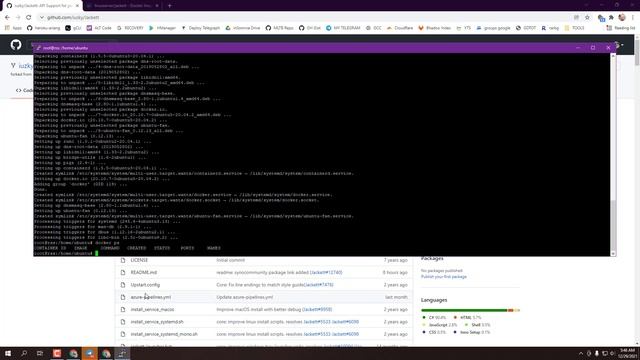Open the MLTB Repo bookmark

[280, 28]
